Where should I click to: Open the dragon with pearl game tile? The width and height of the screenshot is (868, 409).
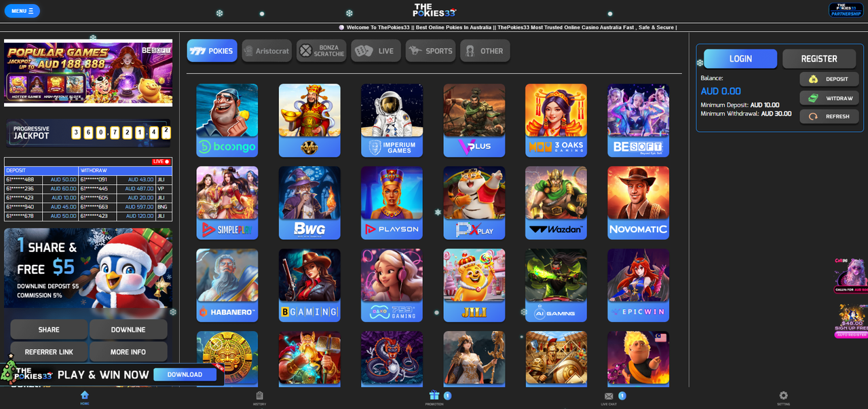pos(392,359)
